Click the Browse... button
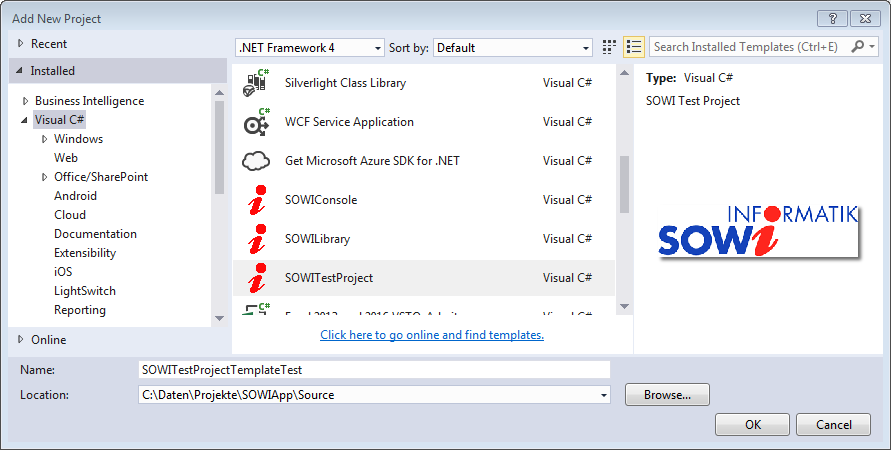This screenshot has width=891, height=450. (x=667, y=395)
